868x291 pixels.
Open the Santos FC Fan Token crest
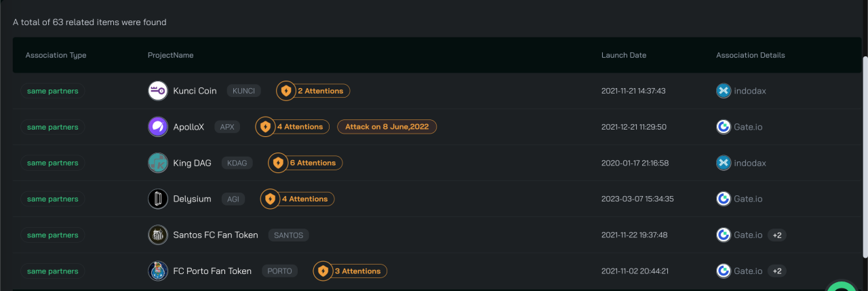coord(158,235)
